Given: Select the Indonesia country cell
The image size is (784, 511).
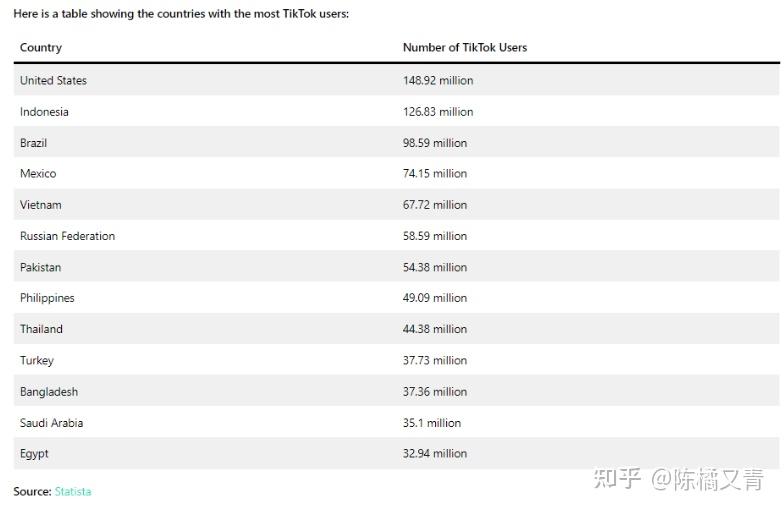Looking at the screenshot, I should click(x=44, y=112).
